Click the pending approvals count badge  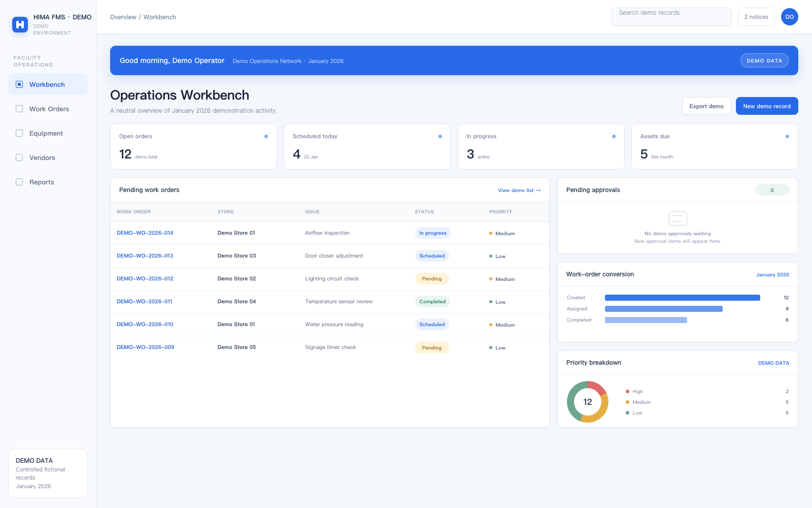click(x=772, y=190)
